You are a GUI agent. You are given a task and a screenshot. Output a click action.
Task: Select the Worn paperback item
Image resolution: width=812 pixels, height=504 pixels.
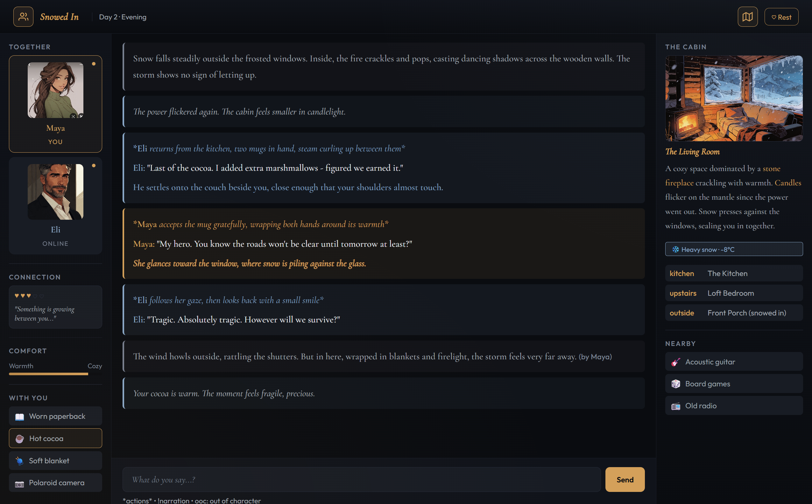[55, 416]
